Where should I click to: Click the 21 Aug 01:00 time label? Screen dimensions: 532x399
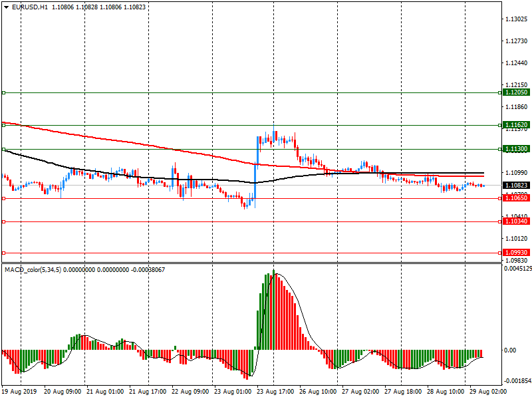pyautogui.click(x=105, y=392)
